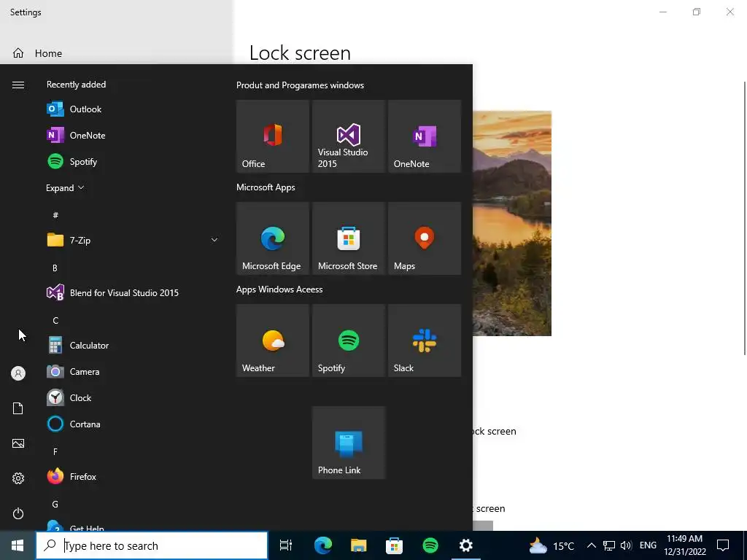Expand the Recently added list
The height and width of the screenshot is (560, 747).
coord(65,187)
